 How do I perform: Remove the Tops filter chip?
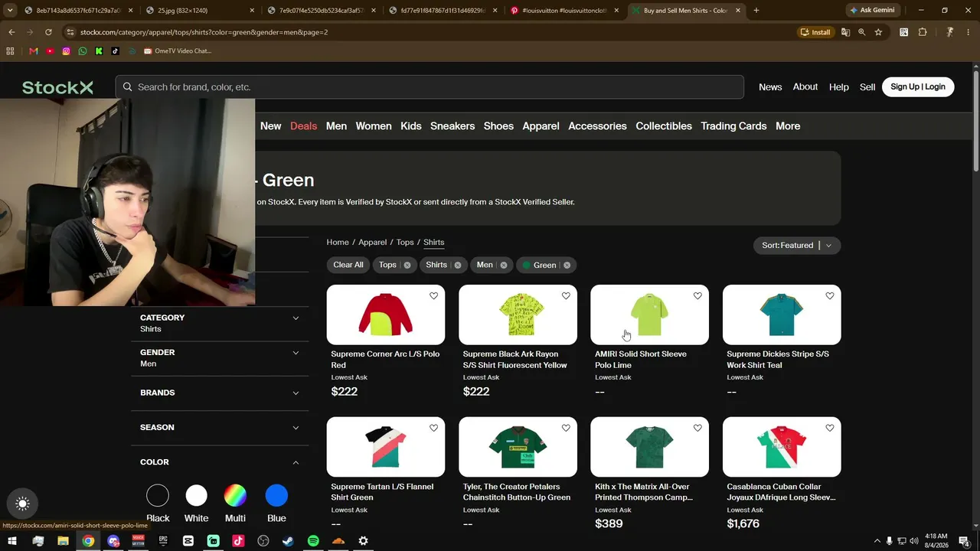point(407,266)
